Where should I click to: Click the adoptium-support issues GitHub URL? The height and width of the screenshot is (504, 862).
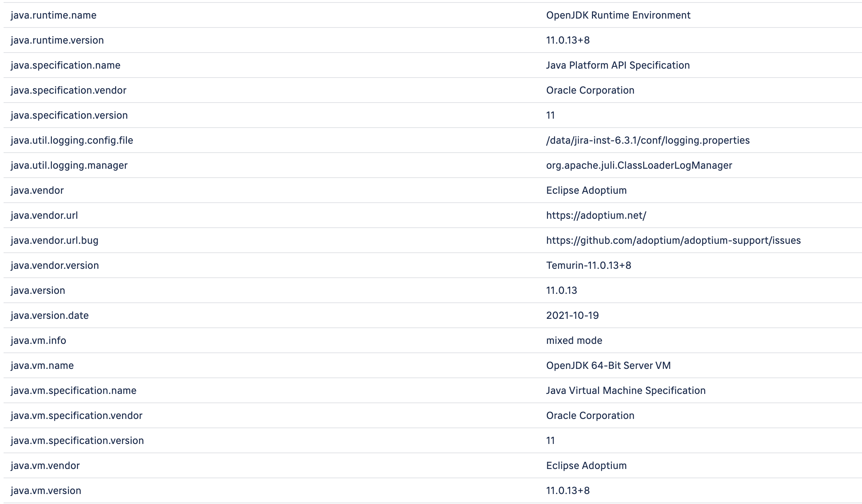673,241
